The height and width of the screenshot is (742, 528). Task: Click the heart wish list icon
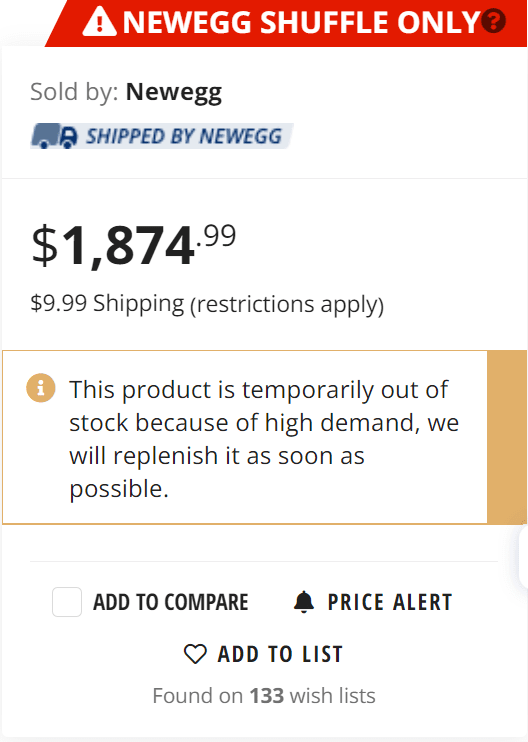coord(195,654)
